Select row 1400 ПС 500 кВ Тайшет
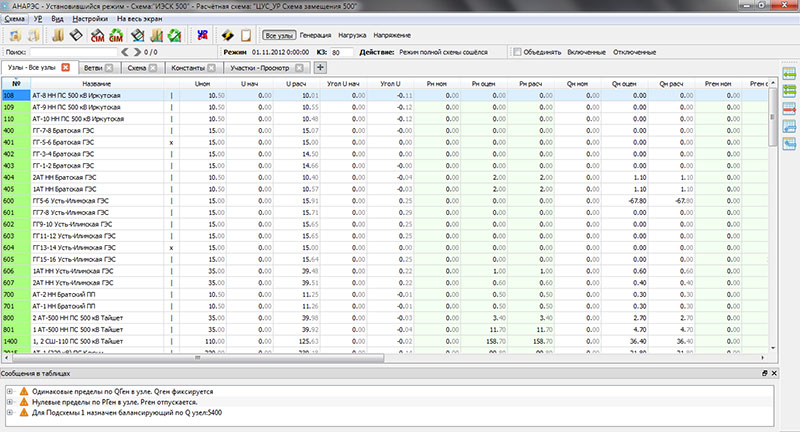The image size is (800, 432). (385, 341)
